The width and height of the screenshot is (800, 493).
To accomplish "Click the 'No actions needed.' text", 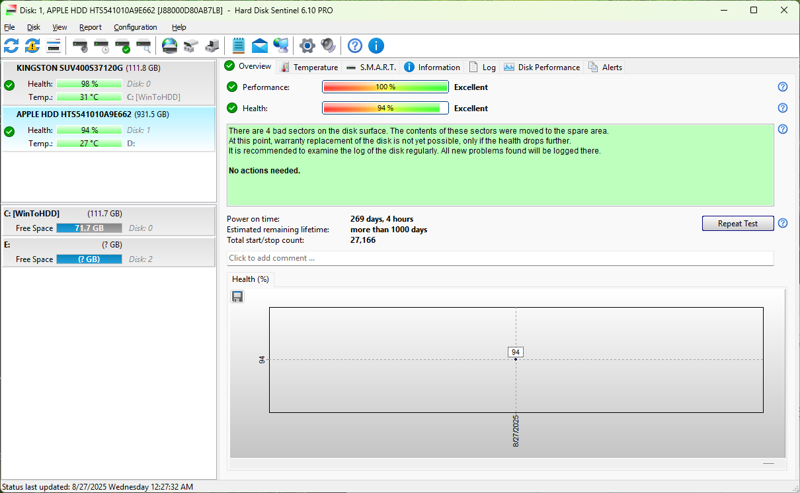I will point(264,170).
